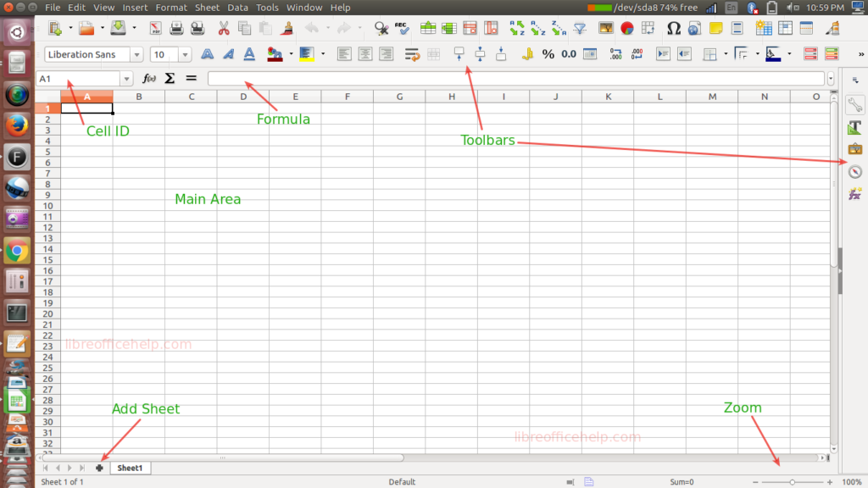The width and height of the screenshot is (868, 488).
Task: Open the Borders dropdown arrow
Action: (x=726, y=53)
